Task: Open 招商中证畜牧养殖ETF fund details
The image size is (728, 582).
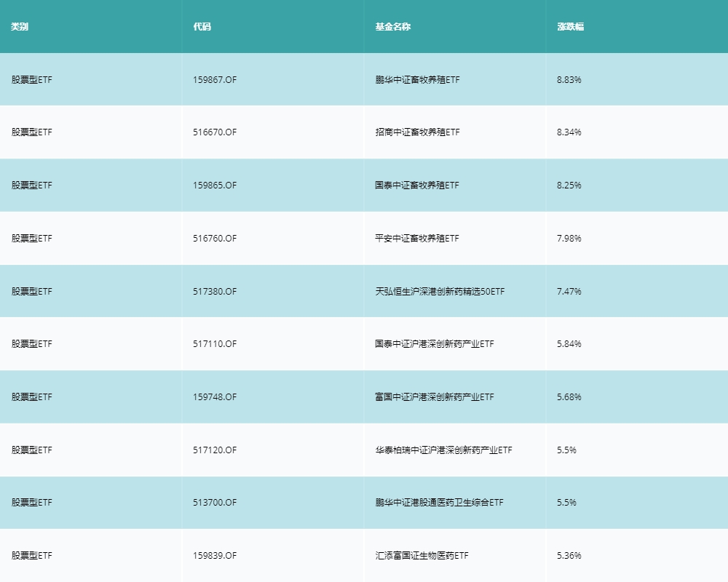Action: [416, 132]
